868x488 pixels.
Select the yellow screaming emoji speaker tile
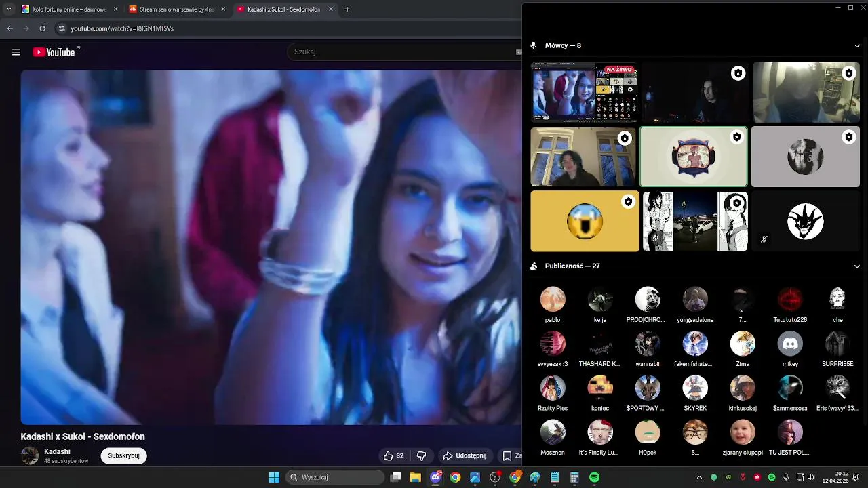click(585, 221)
